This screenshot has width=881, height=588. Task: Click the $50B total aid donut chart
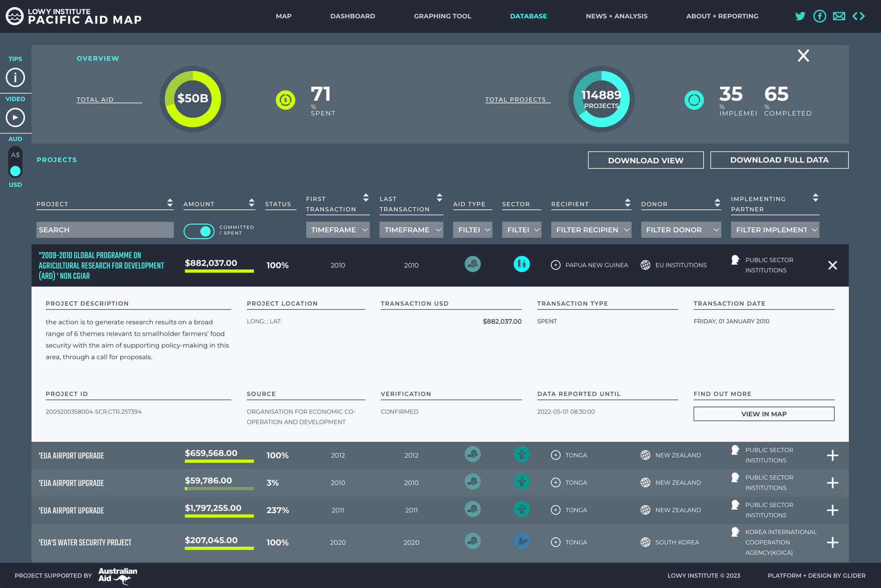193,99
